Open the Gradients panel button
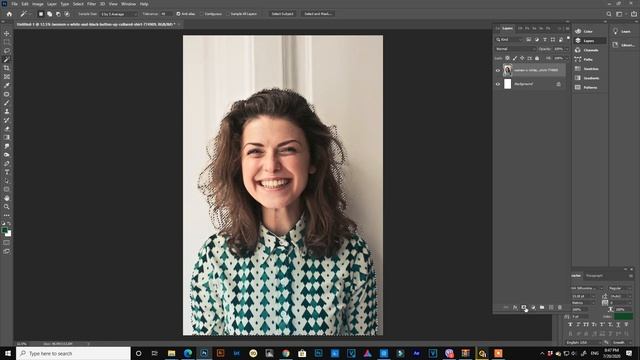This screenshot has height=360, width=640. click(587, 78)
